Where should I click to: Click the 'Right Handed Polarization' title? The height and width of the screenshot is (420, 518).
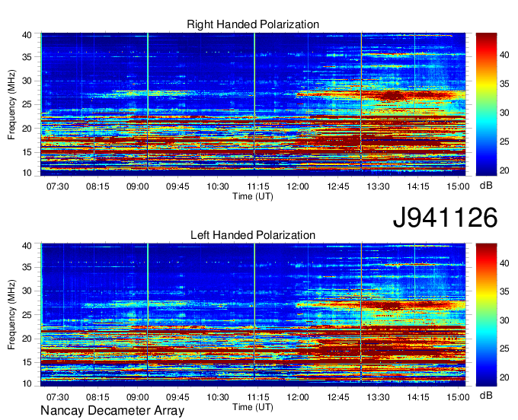[253, 24]
